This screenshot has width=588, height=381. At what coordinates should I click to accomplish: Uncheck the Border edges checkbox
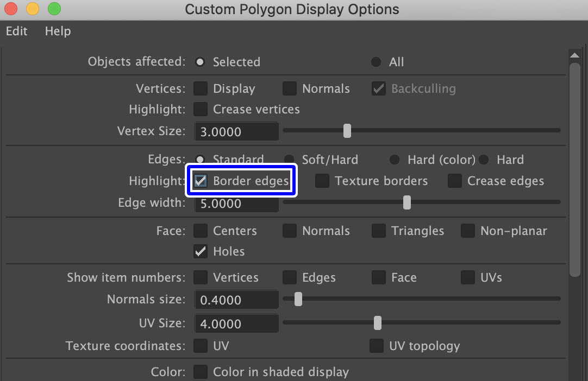201,181
